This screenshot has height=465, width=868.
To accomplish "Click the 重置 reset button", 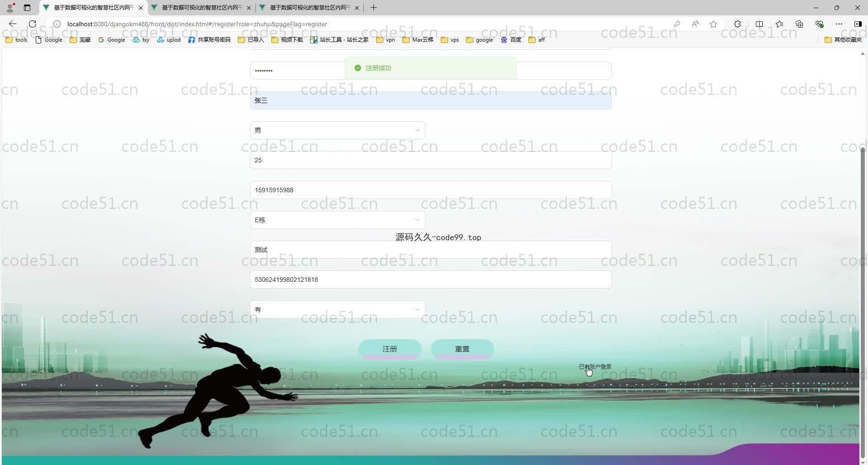I will tap(462, 349).
